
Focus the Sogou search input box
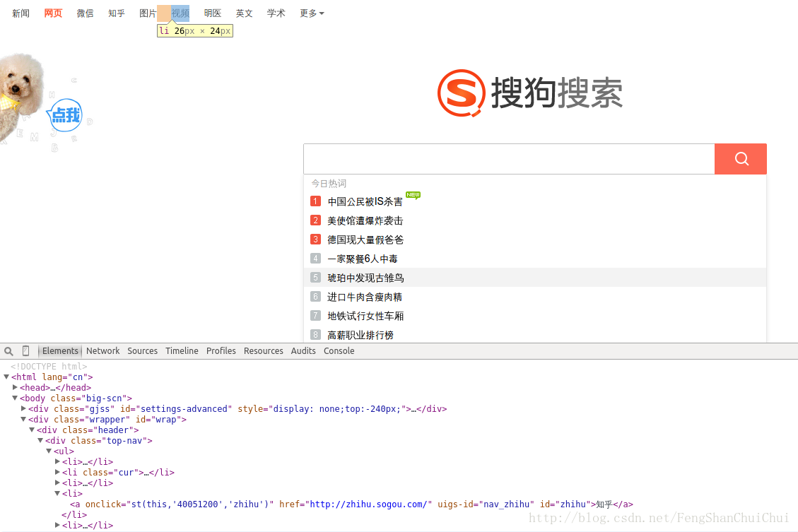[509, 159]
